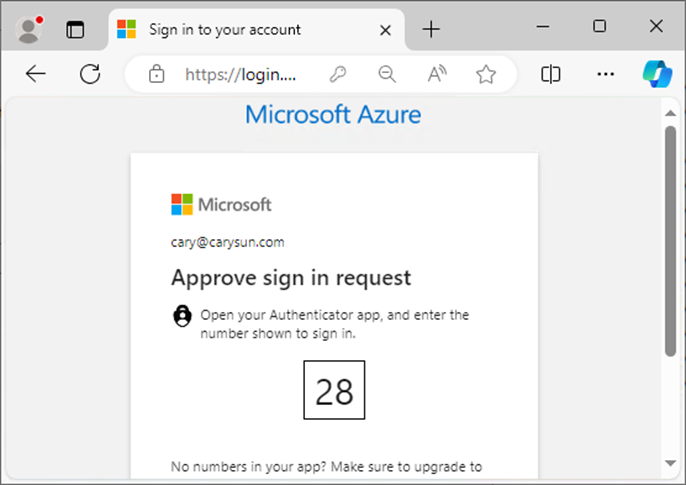
Task: Click the Microsoft Azure heading
Action: 333,115
